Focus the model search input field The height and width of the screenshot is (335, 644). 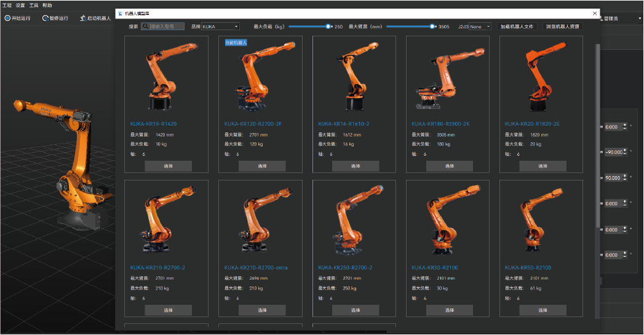pos(162,26)
